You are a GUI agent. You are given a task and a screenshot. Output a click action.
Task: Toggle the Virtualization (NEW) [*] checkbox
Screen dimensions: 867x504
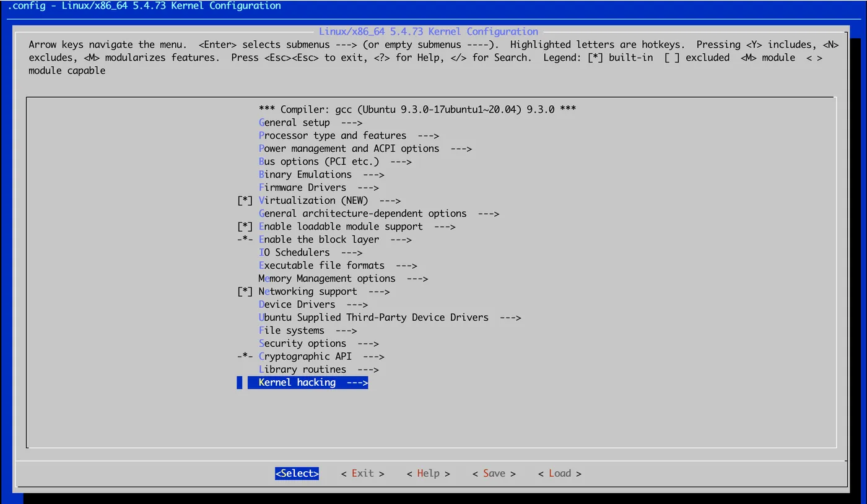245,201
